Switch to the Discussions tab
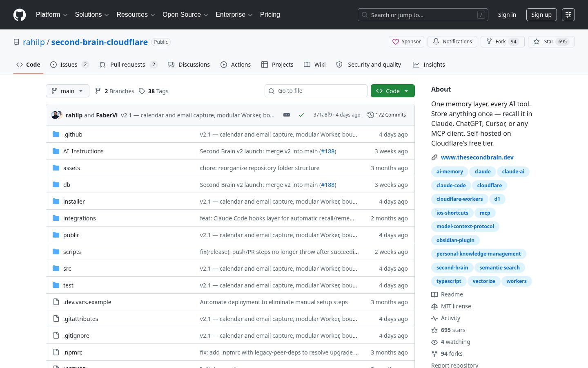The image size is (588, 368). tap(189, 65)
